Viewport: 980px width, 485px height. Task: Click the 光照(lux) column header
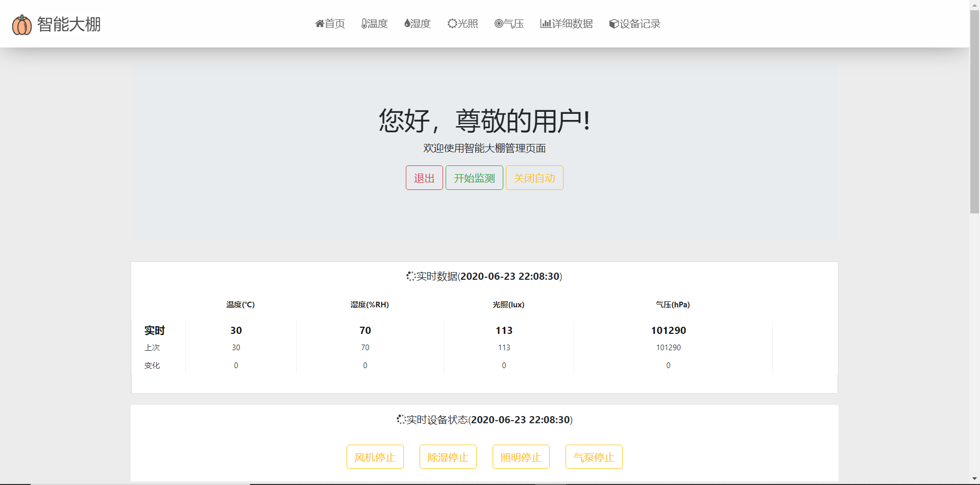tap(508, 305)
